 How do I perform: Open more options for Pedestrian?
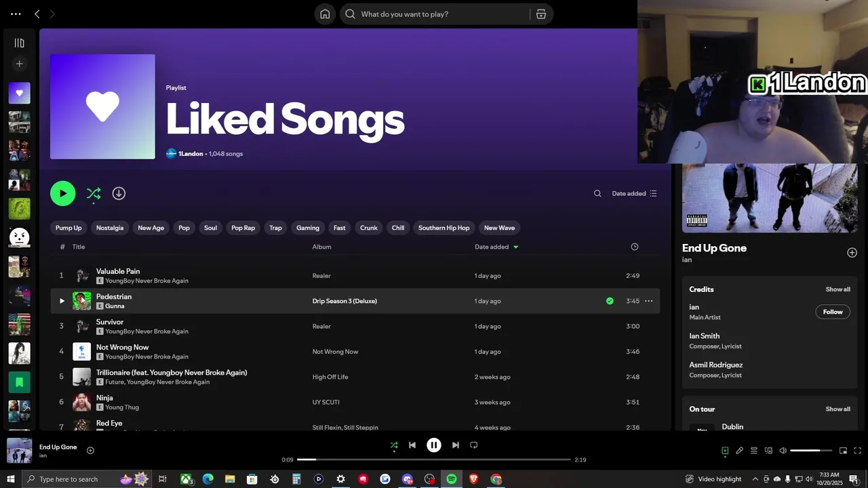click(648, 301)
